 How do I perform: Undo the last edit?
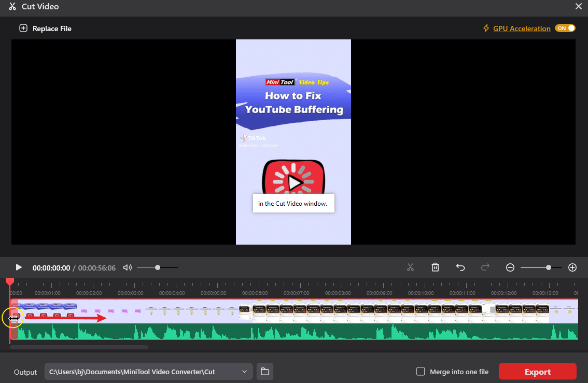coord(460,267)
